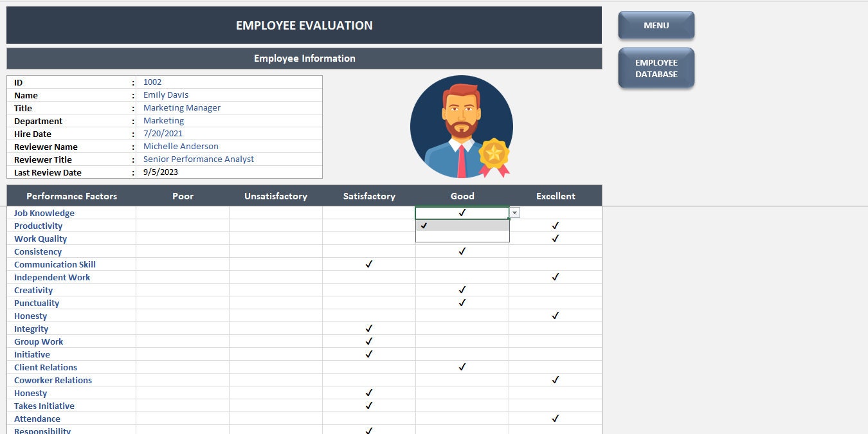Select the Marketing Manager title cell

coord(182,107)
